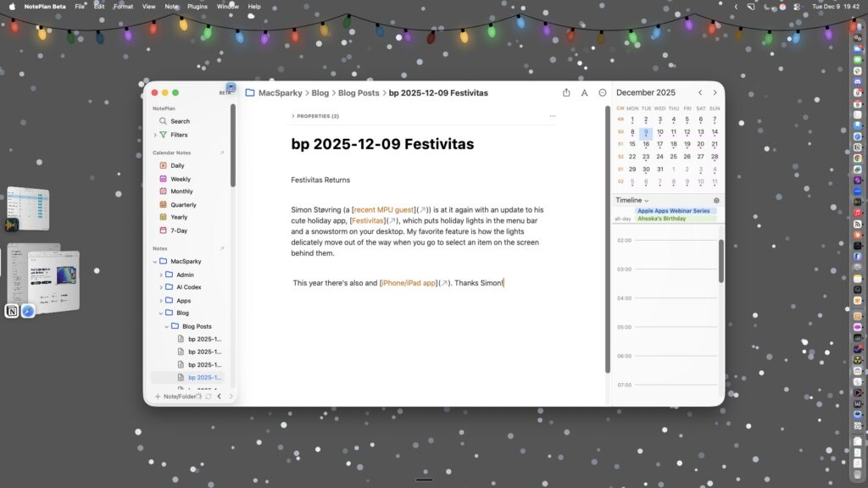The image size is (868, 488).
Task: Open the Format menu
Action: tap(123, 6)
